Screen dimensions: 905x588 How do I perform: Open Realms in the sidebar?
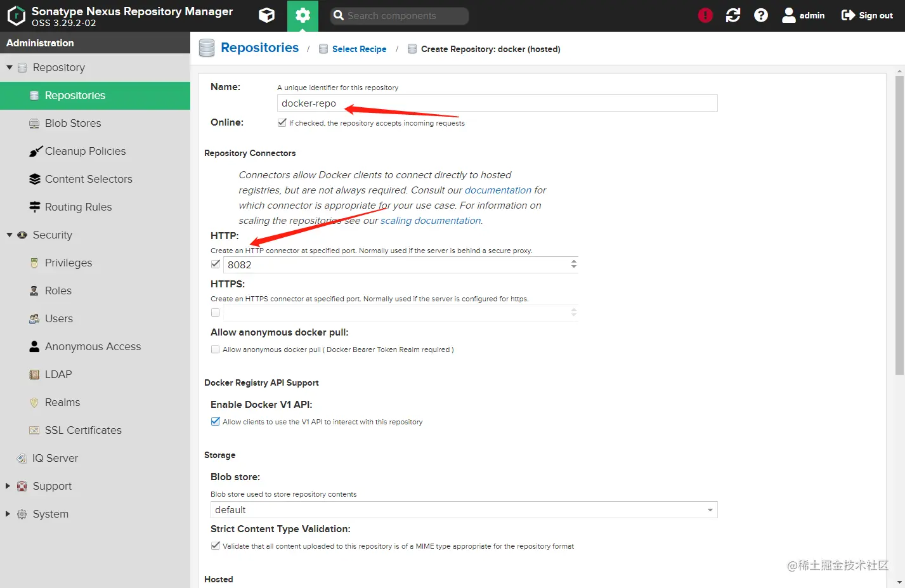(x=95, y=402)
